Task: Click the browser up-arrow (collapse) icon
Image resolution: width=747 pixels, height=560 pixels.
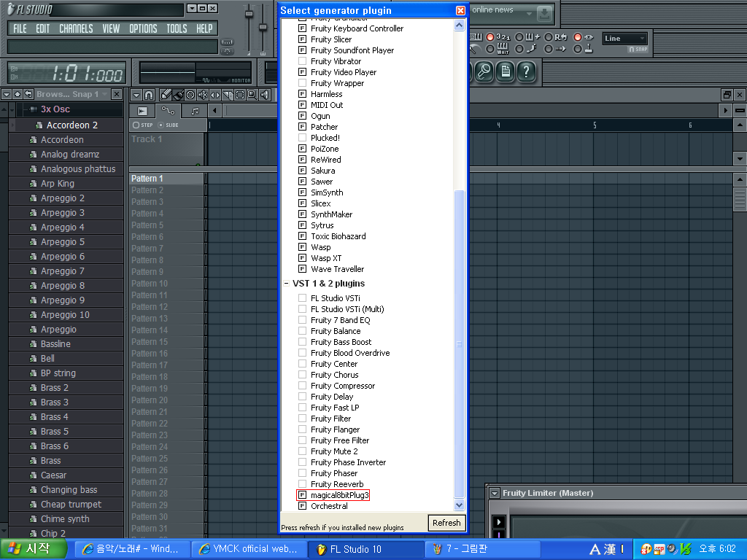Action: [x=18, y=94]
